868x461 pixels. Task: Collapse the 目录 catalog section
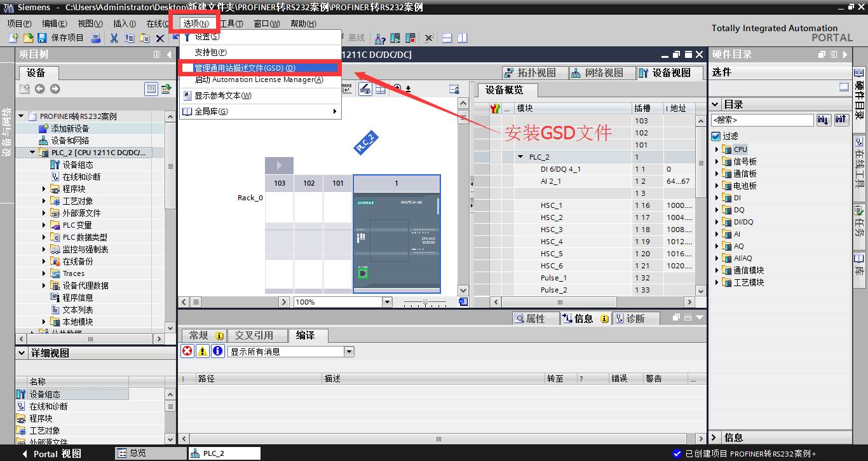point(715,104)
